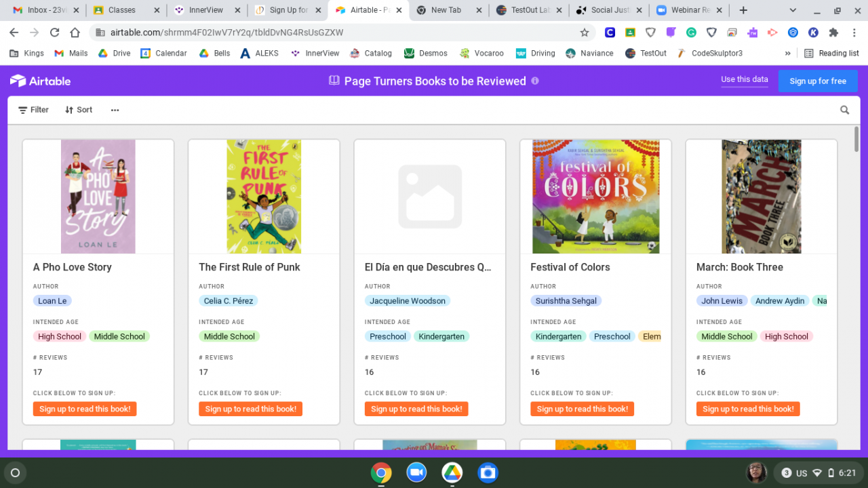
Task: Open the Calendar bookmark
Action: click(x=163, y=53)
